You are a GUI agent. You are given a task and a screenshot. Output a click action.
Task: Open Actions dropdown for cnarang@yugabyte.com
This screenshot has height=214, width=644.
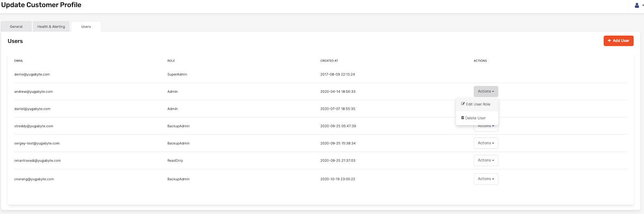[486, 179]
